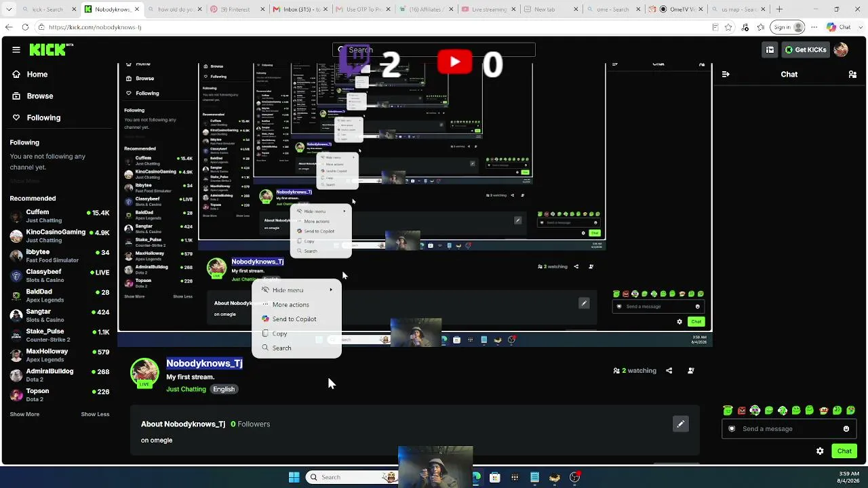Open AdmiralBulldog recommended channel
This screenshot has height=488, width=868.
coord(60,375)
